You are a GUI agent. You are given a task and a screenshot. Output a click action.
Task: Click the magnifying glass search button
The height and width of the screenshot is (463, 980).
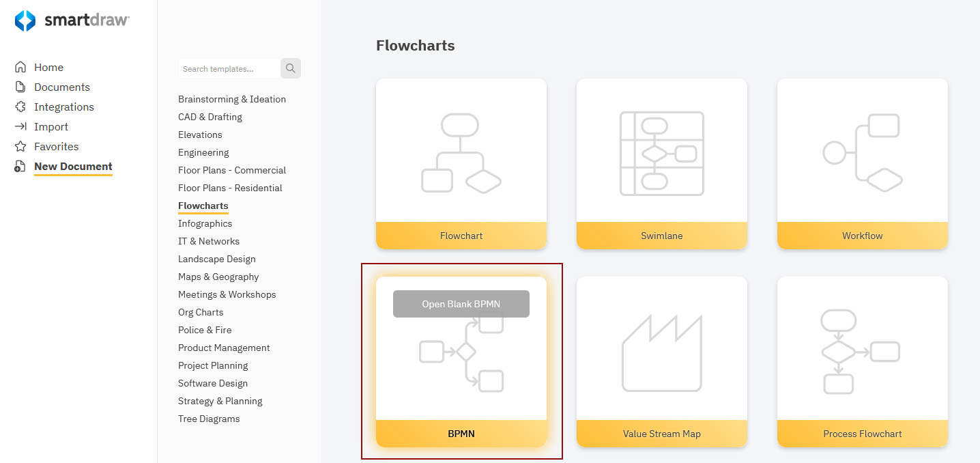tap(291, 68)
